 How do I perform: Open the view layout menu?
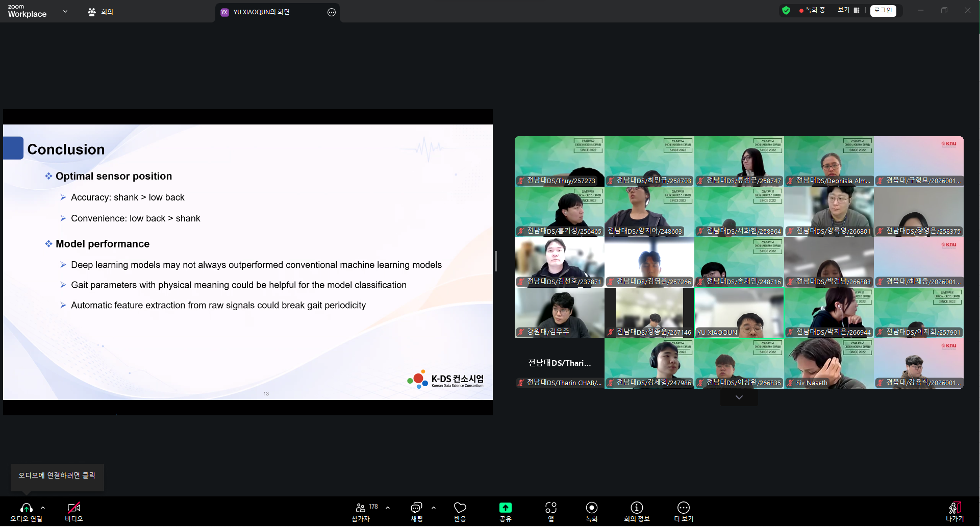(x=848, y=10)
